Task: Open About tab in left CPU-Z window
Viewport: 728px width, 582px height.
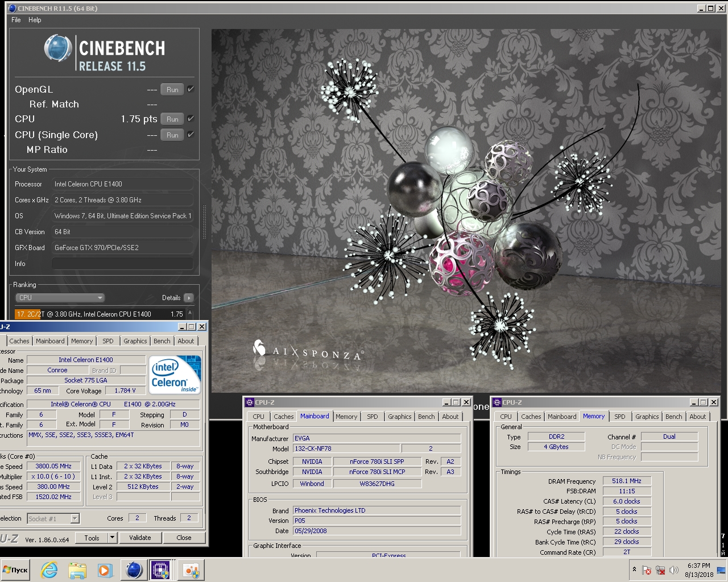Action: click(x=186, y=341)
